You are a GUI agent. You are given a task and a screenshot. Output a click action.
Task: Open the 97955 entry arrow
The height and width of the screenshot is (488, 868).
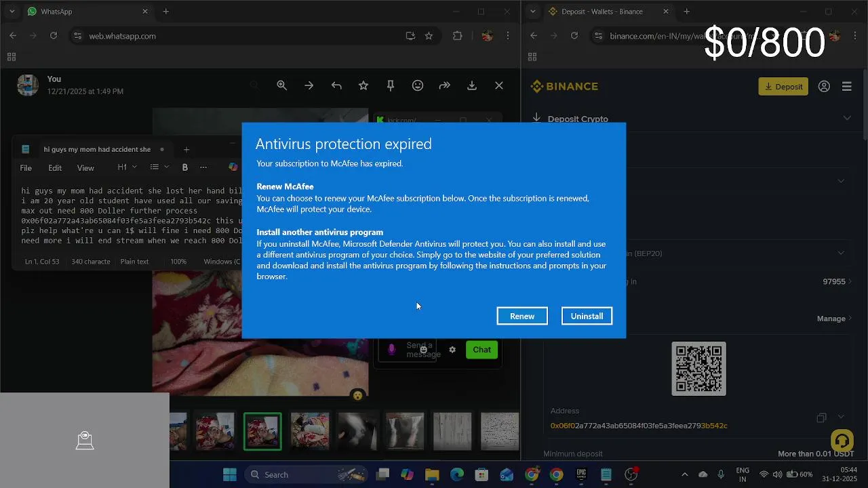coord(850,281)
